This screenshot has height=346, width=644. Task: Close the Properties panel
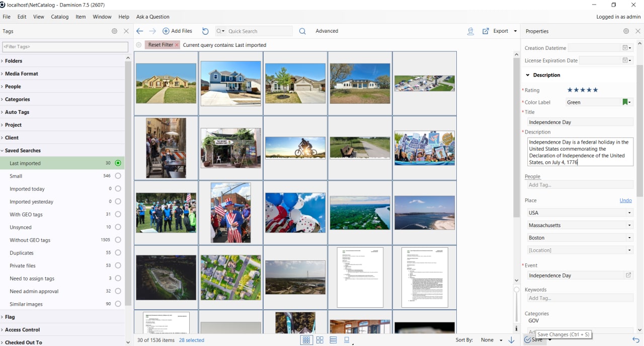coord(638,31)
